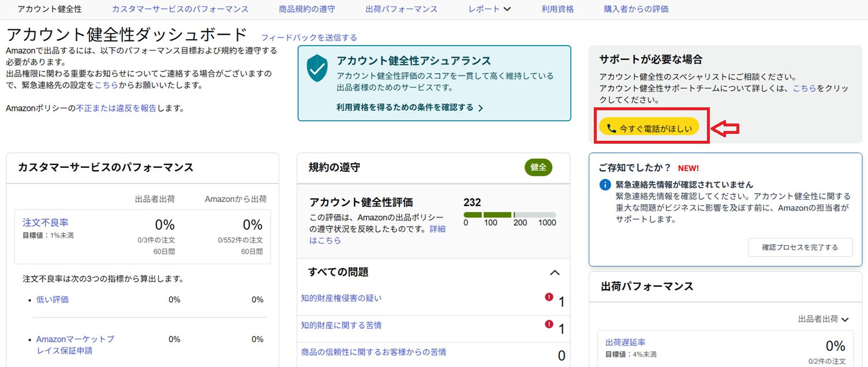Go to the 商品規約の遵守 tab
The image size is (868, 367).
[306, 9]
